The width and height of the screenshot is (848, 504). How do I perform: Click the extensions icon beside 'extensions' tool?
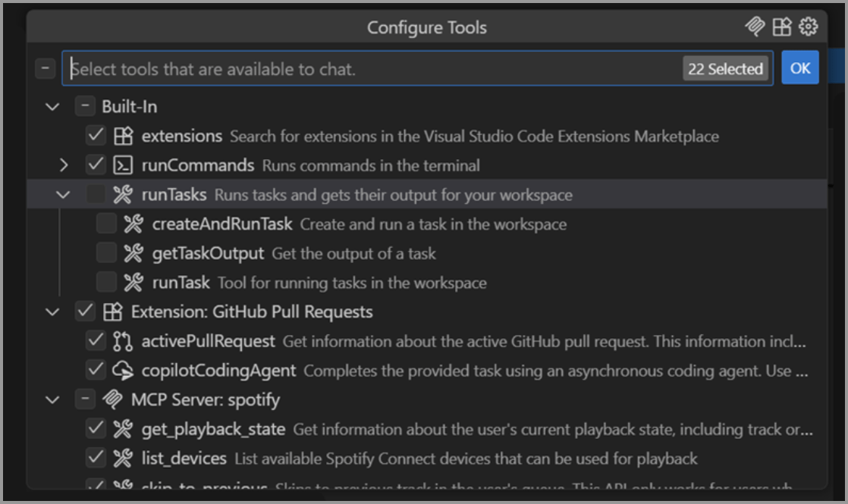pos(123,136)
